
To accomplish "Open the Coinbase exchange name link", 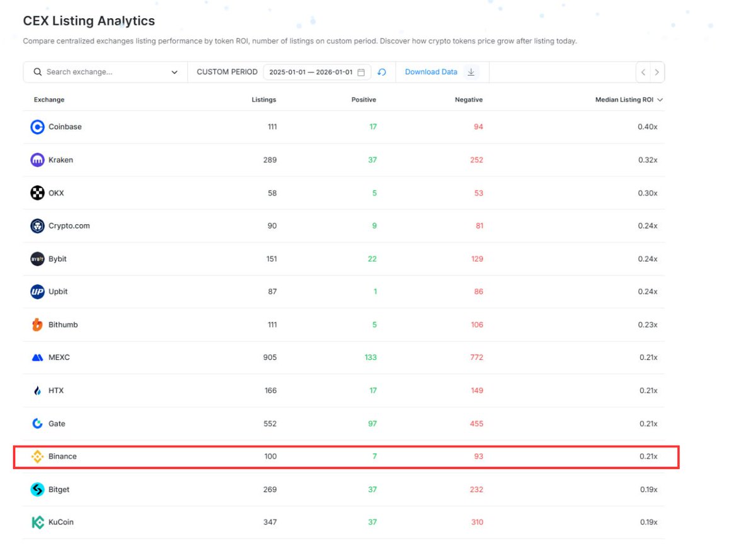I will pos(65,127).
